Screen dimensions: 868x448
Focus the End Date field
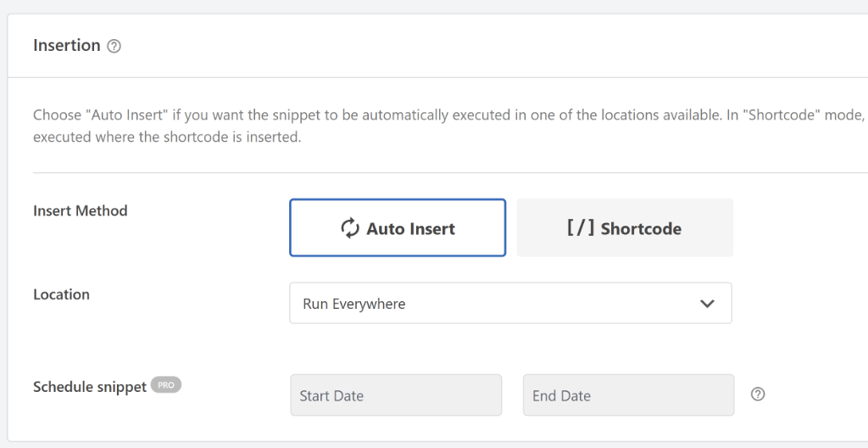pos(629,395)
